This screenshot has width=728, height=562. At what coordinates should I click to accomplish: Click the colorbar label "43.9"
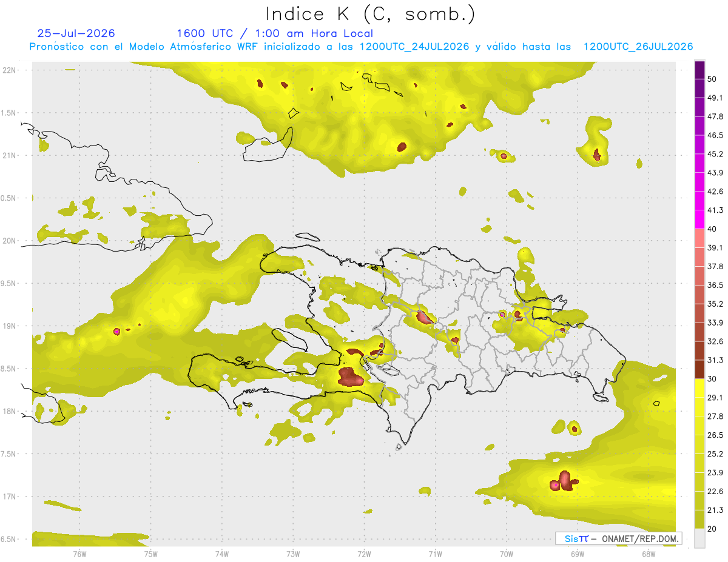(x=715, y=173)
